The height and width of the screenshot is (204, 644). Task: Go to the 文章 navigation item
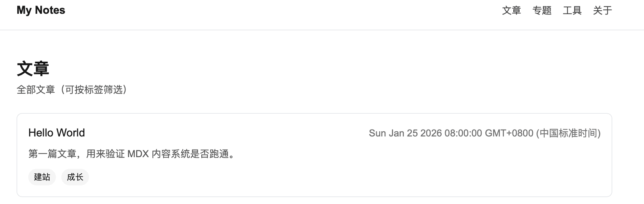tap(511, 11)
